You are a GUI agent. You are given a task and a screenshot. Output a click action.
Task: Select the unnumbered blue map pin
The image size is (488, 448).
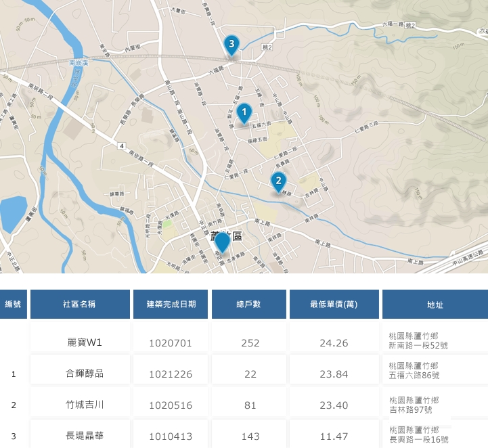(x=222, y=241)
